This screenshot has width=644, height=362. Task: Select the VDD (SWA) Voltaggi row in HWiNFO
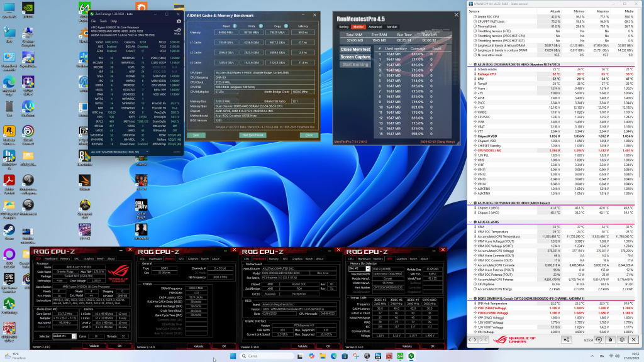[554, 308]
